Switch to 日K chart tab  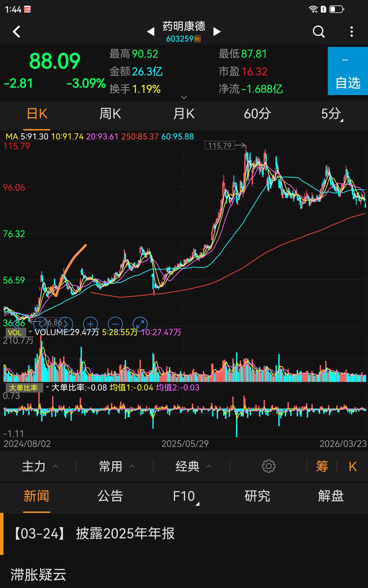click(x=37, y=114)
